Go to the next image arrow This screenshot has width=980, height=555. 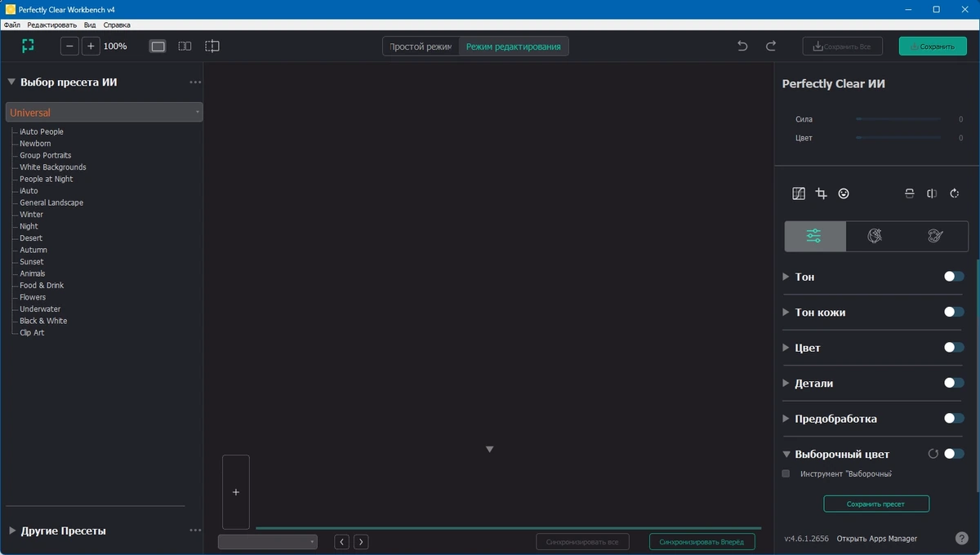[361, 541]
